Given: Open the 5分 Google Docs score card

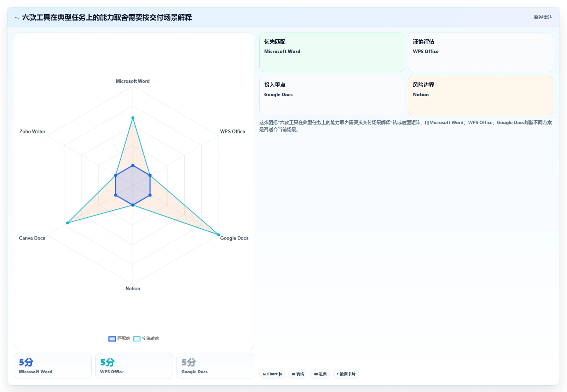Looking at the screenshot, I should click(x=215, y=366).
